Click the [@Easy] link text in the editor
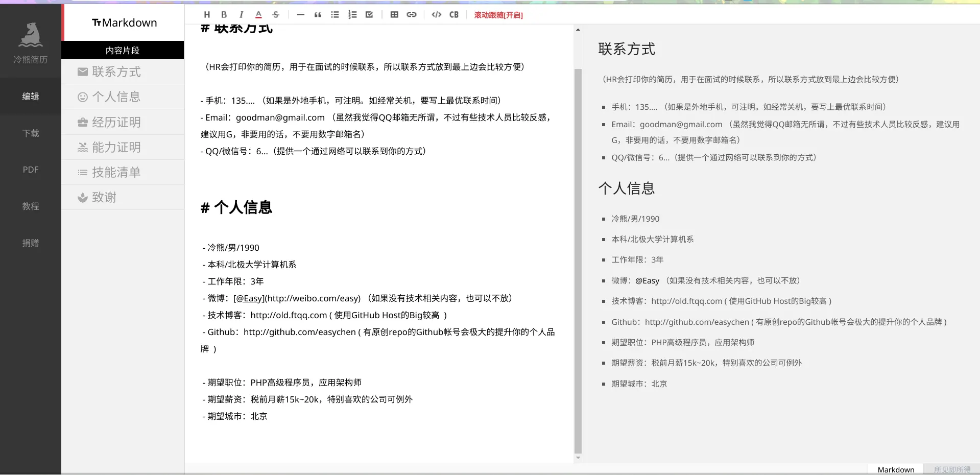 point(249,298)
